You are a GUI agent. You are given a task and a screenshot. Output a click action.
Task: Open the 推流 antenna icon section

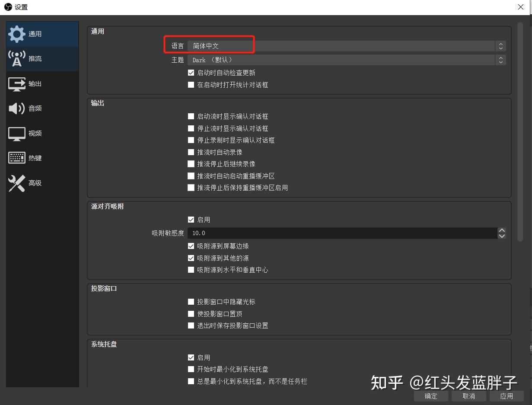click(x=17, y=59)
